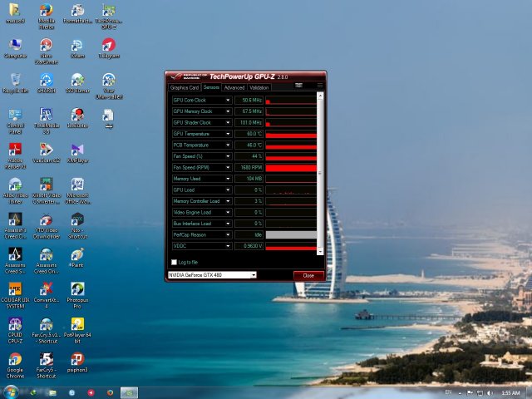This screenshot has height=399, width=532.
Task: Switch to the Graphics Card tab
Action: pyautogui.click(x=184, y=87)
